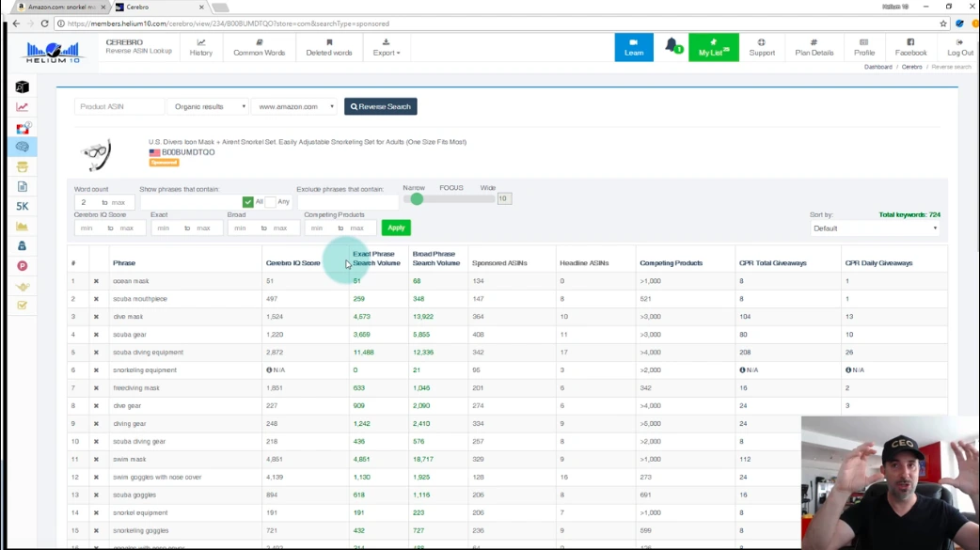This screenshot has width=980, height=550.
Task: Follow the Cerebro breadcrumb link
Action: tap(912, 67)
